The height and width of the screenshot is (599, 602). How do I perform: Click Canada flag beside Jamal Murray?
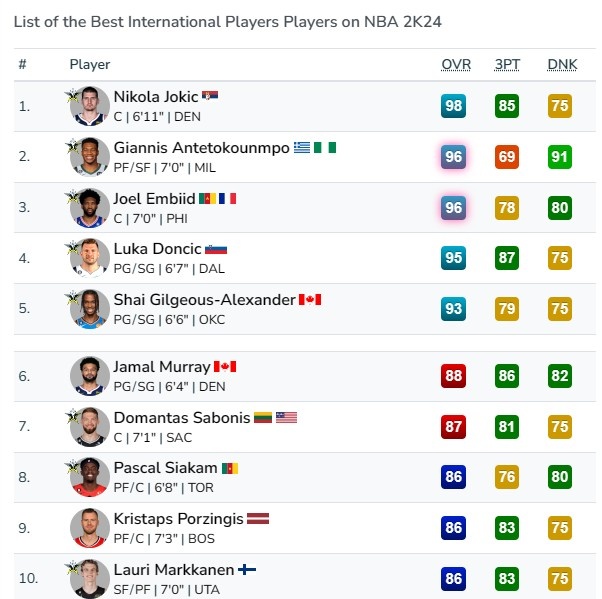click(x=225, y=367)
